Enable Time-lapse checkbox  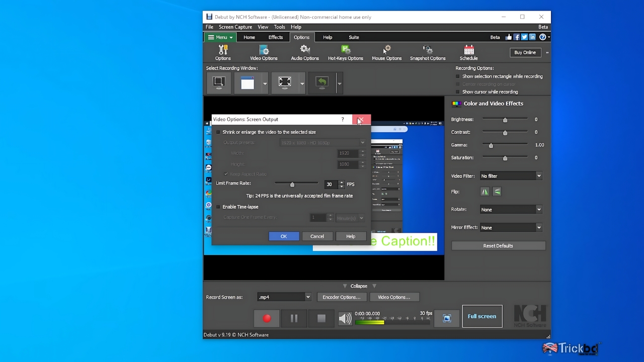click(x=218, y=207)
